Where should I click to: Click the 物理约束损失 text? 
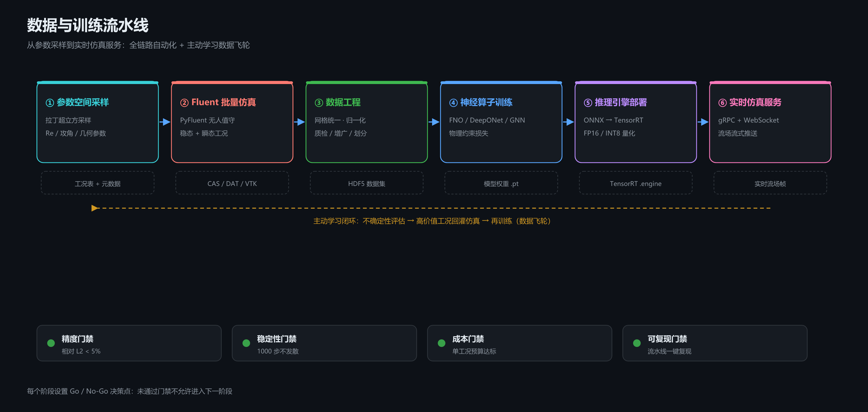(x=468, y=133)
